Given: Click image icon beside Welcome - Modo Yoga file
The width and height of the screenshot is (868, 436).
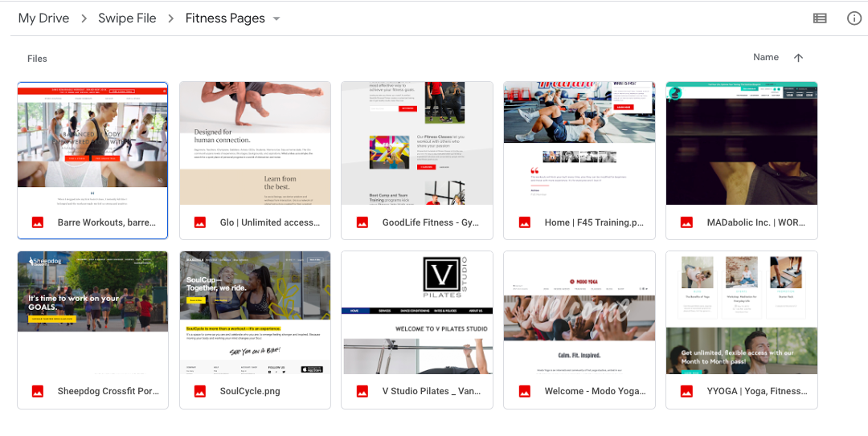Looking at the screenshot, I should tap(524, 391).
